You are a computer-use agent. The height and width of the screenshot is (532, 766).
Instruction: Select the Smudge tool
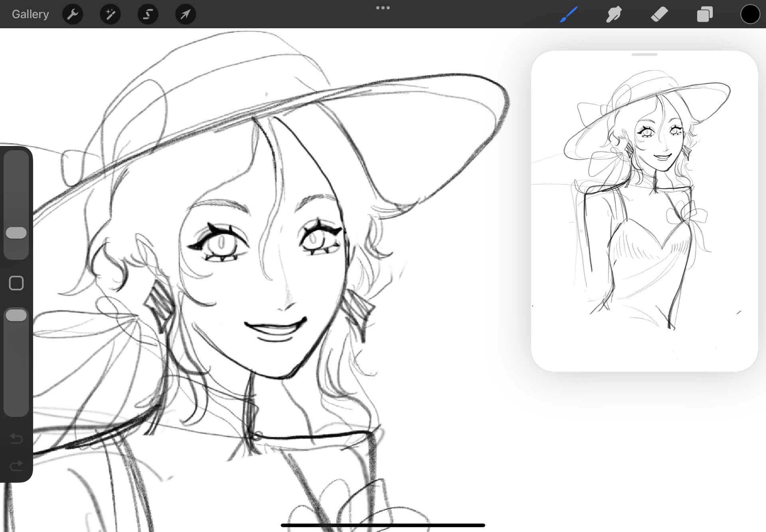(614, 14)
